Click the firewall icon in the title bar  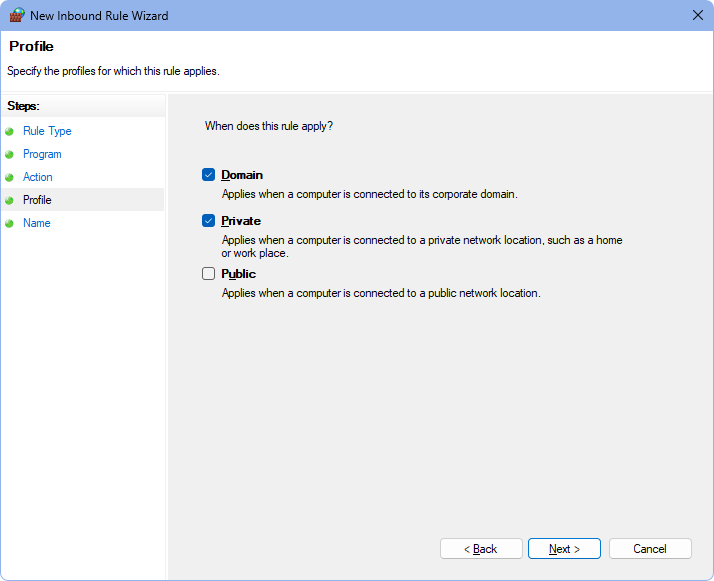point(17,15)
